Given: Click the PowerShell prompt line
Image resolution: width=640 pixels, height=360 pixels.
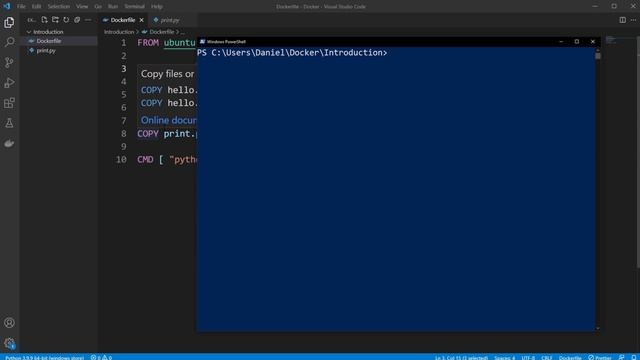Looking at the screenshot, I should pos(292,53).
